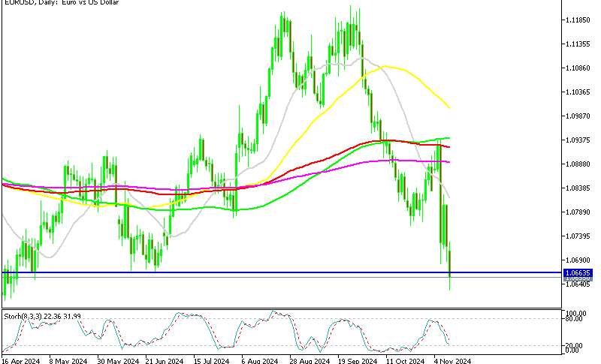Viewport: 601px width, 364px height.
Task: Click the 1.06405 price axis label
Action: click(578, 284)
